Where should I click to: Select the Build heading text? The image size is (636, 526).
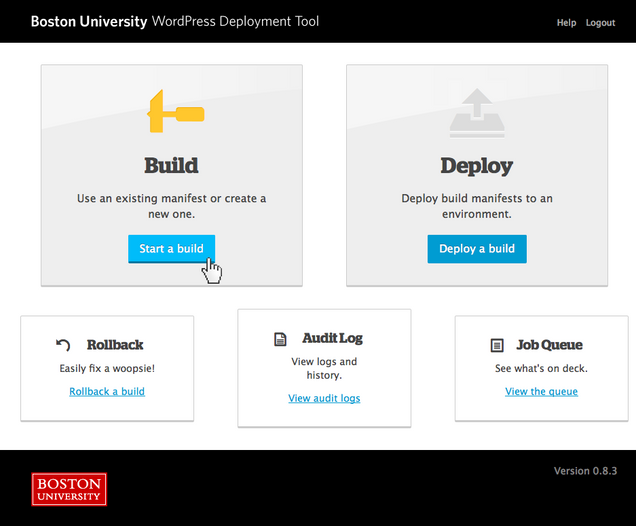point(171,166)
